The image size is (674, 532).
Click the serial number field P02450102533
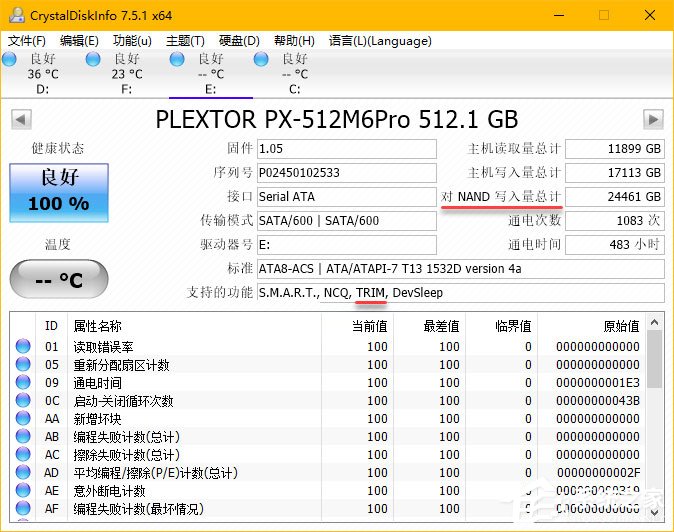[347, 173]
